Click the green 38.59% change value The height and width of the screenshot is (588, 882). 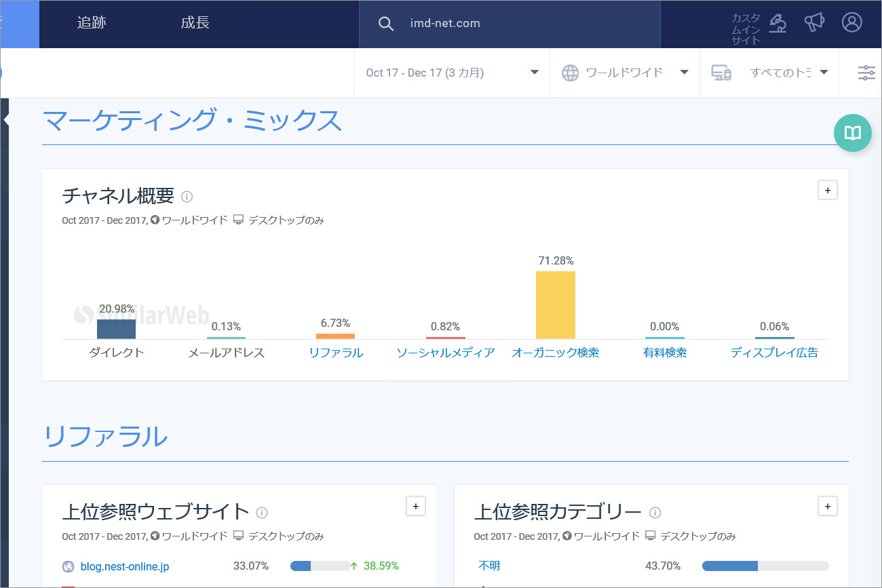pos(381,566)
